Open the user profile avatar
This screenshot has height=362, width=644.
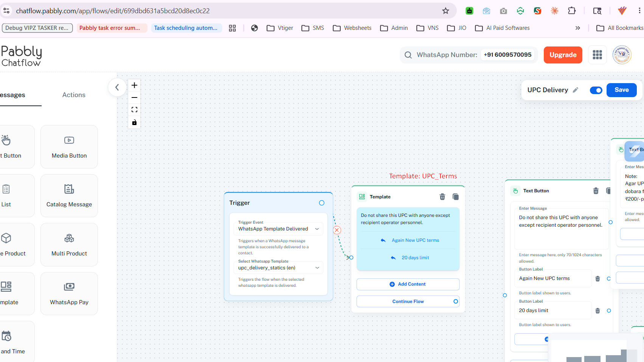(622, 55)
